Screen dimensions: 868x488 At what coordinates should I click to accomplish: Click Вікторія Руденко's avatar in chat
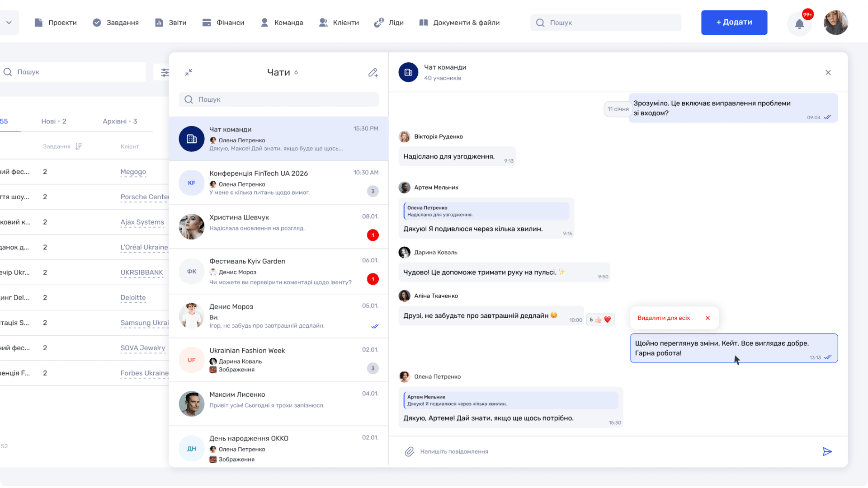tap(404, 136)
